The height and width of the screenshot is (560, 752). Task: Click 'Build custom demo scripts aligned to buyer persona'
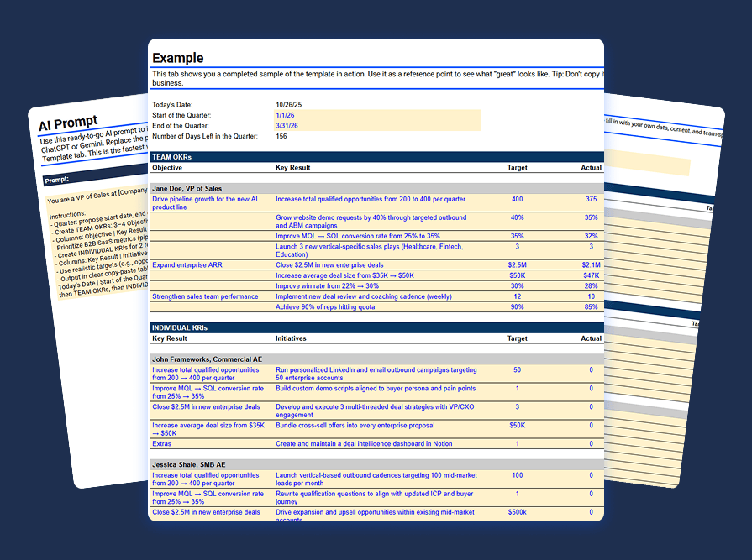[x=376, y=389]
